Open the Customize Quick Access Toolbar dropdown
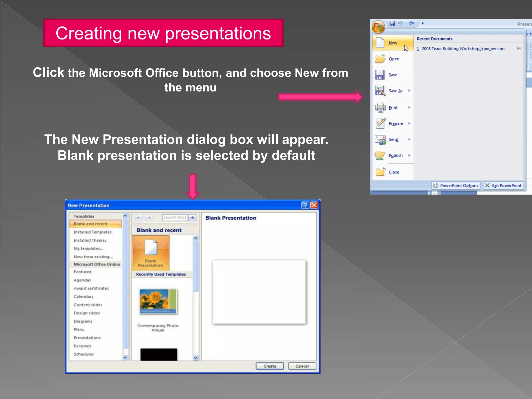 tap(423, 23)
